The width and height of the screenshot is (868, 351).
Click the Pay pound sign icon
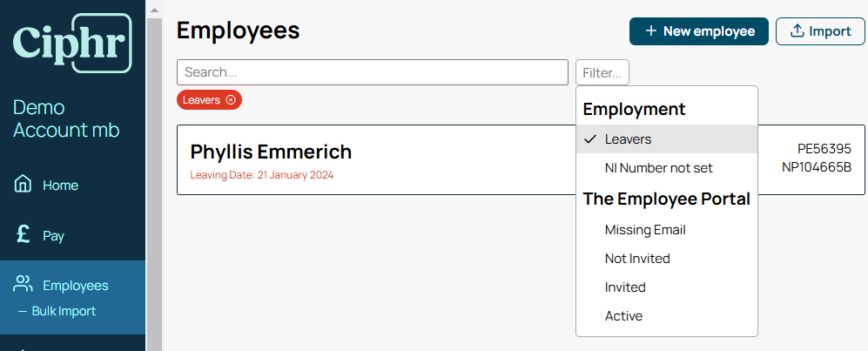point(24,235)
